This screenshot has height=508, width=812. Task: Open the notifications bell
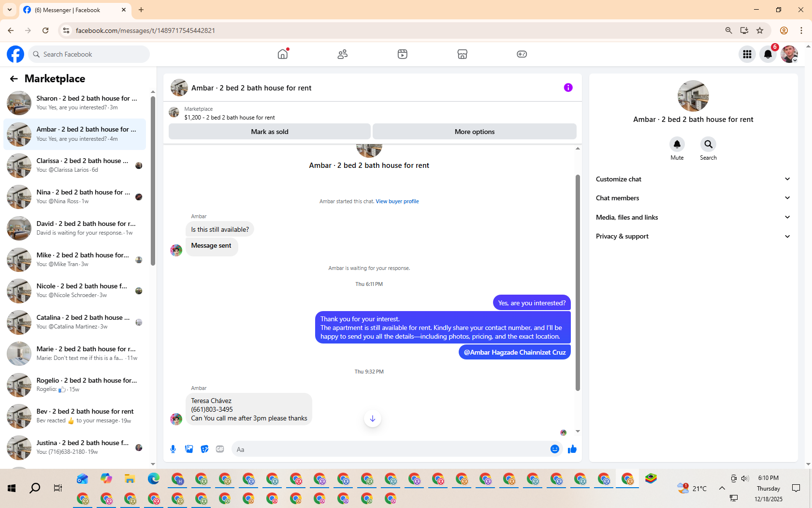(x=768, y=54)
